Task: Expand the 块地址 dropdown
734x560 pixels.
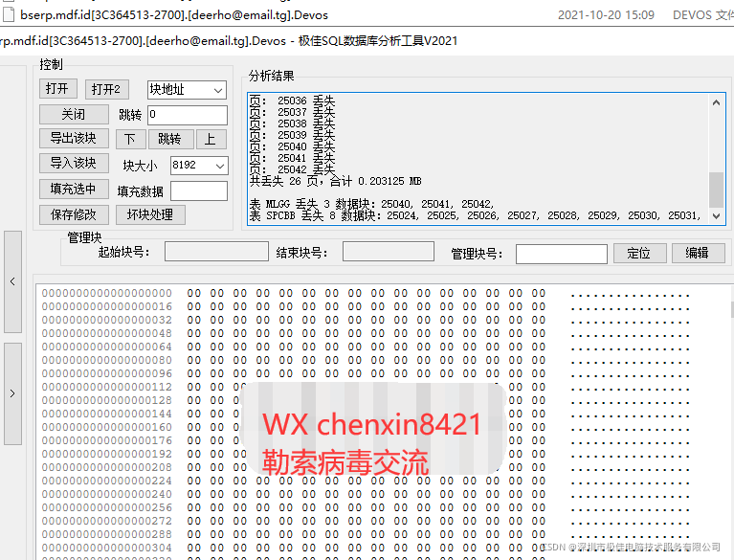Action: click(187, 90)
